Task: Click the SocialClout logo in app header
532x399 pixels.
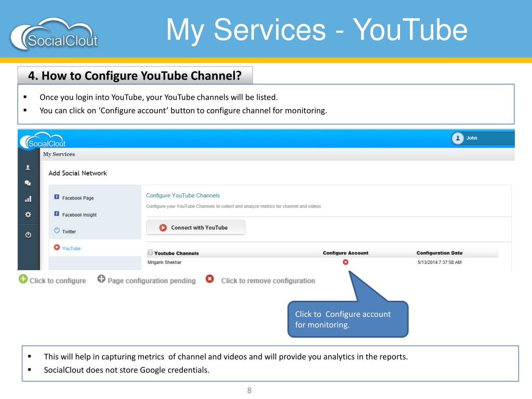Action: [43, 140]
